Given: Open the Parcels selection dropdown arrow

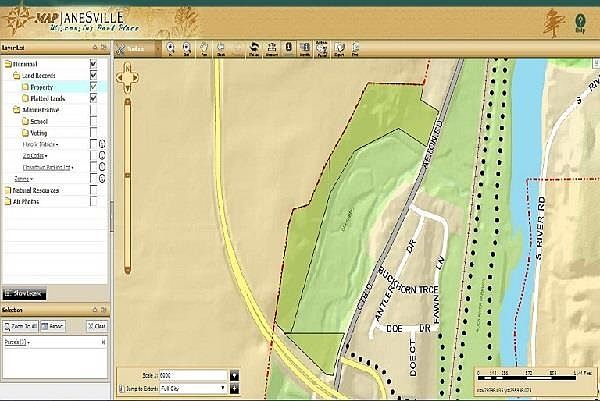Looking at the screenshot, I should coord(29,342).
